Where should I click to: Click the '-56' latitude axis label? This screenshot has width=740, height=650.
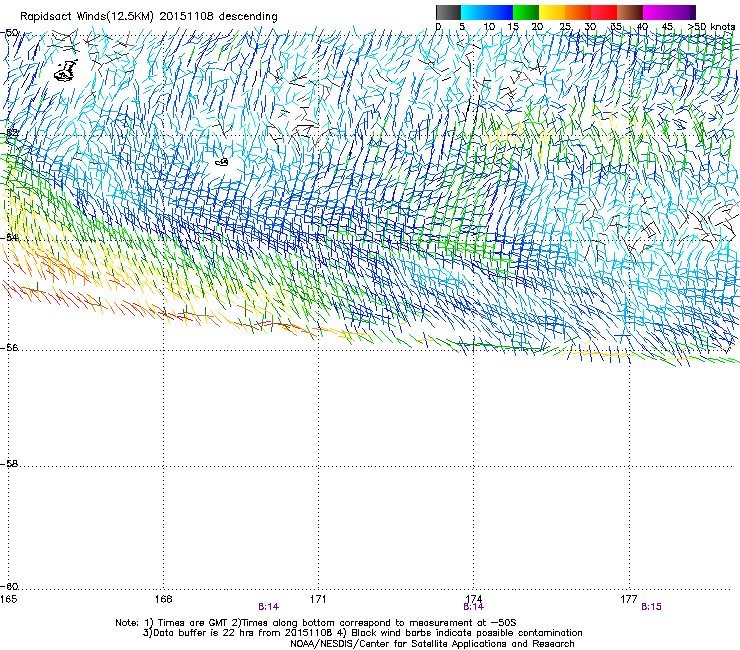coord(10,347)
